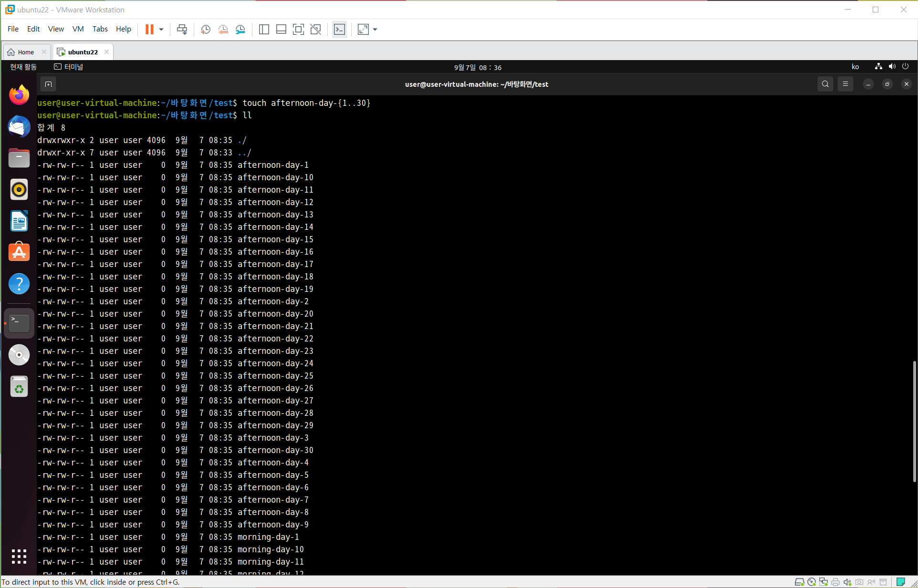Open the snapshot manager icon

[240, 30]
